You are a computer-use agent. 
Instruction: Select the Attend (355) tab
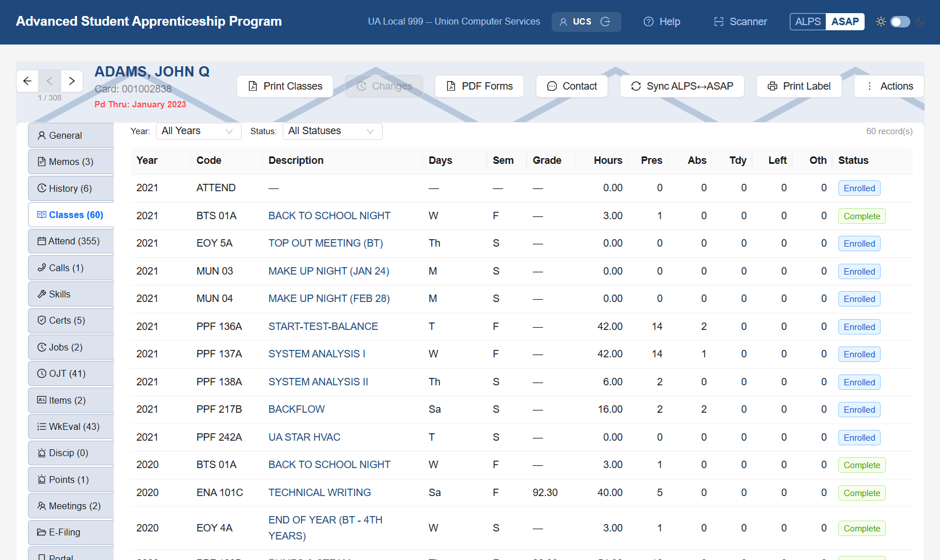[x=71, y=241]
